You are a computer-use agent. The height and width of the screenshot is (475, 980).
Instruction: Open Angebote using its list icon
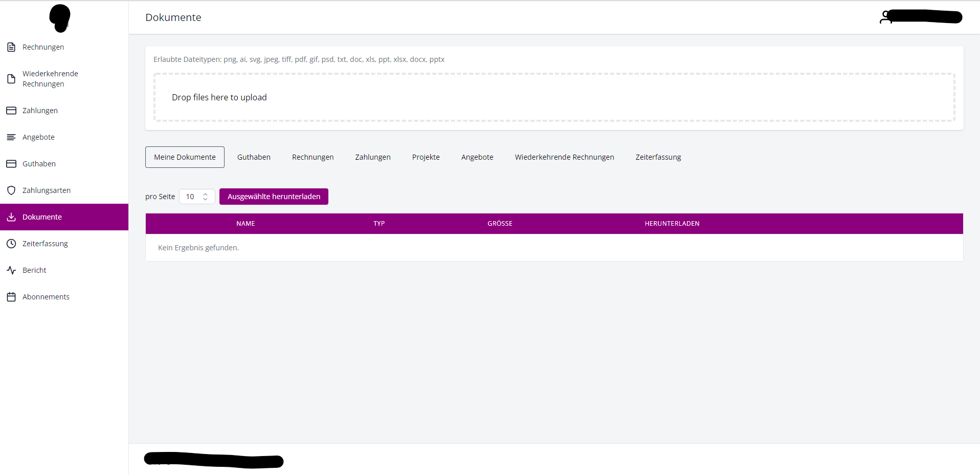[x=11, y=137]
